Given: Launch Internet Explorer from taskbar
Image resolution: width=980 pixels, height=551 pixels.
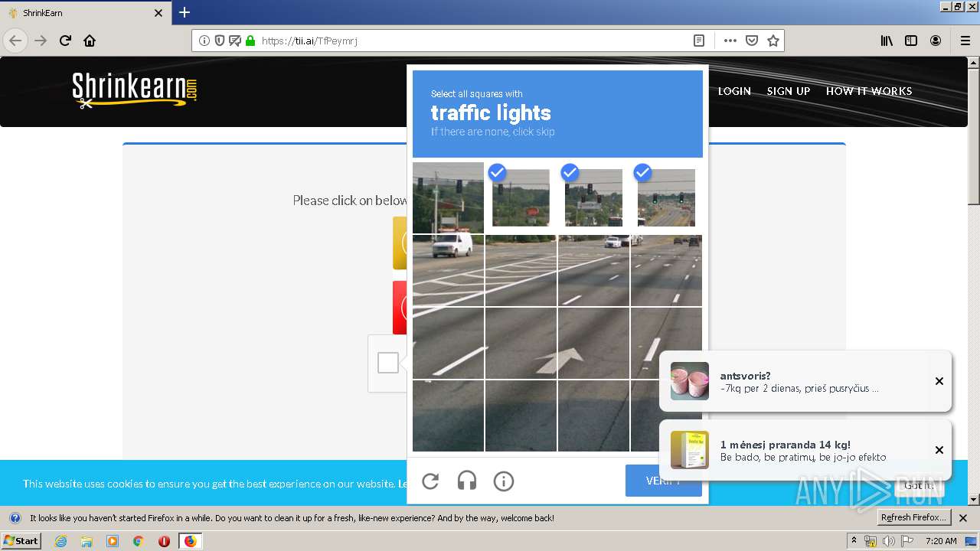Looking at the screenshot, I should click(61, 541).
